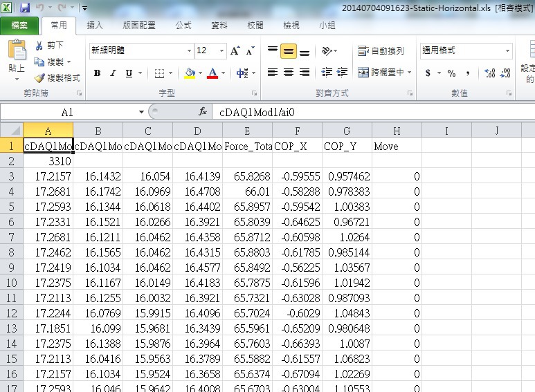Click the percent style icon
Image resolution: width=535 pixels, height=392 pixels.
[451, 73]
